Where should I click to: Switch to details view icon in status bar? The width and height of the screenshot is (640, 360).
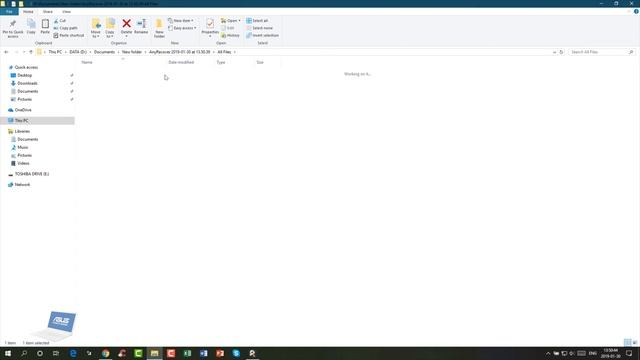coord(628,342)
